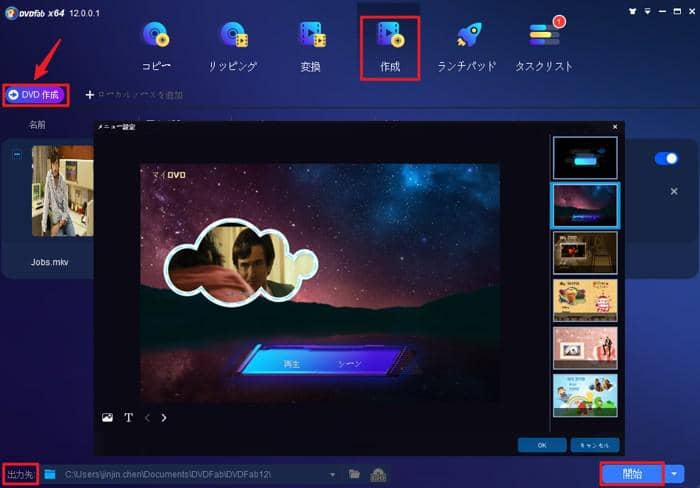This screenshot has width=700, height=488.
Task: Select the rainbow kids menu template
Action: (x=585, y=396)
